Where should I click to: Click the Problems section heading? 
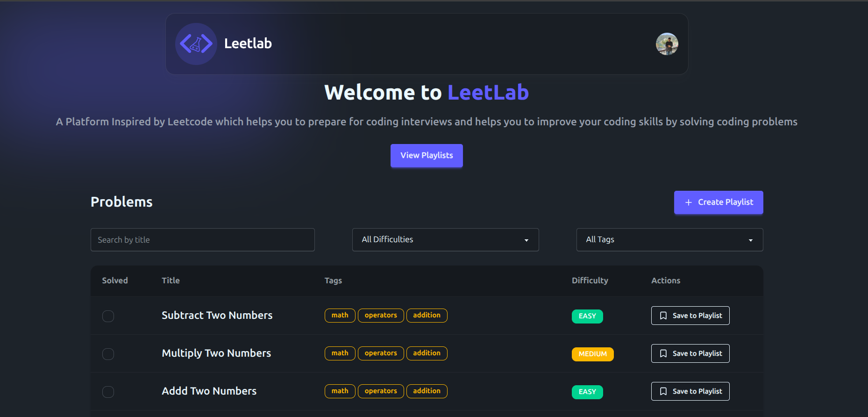tap(121, 202)
